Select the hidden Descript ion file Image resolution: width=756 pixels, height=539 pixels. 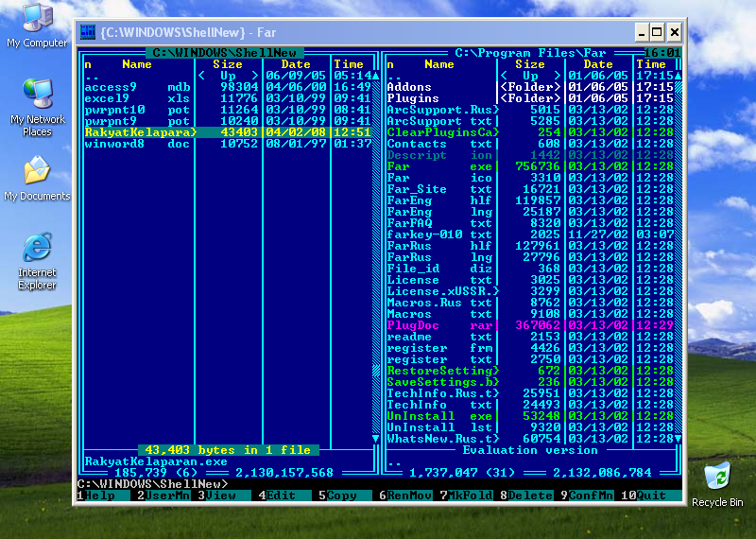pyautogui.click(x=530, y=155)
